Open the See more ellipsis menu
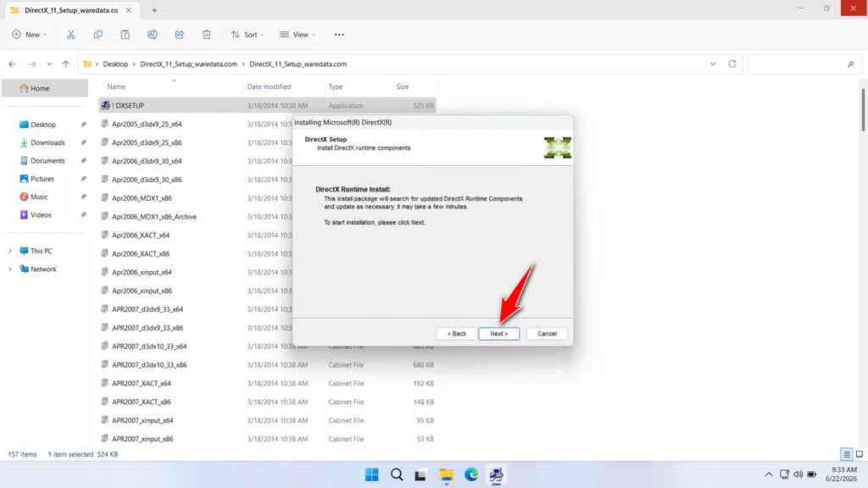 (x=339, y=34)
